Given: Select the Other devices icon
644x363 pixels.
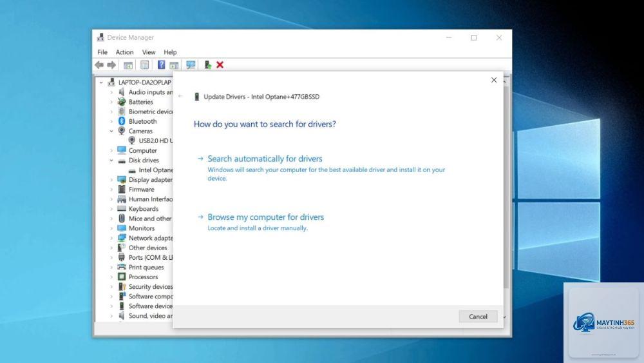Looking at the screenshot, I should click(122, 248).
